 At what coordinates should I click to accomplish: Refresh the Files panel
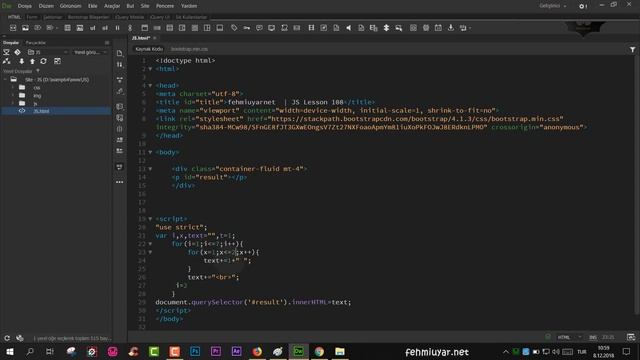(x=43, y=61)
